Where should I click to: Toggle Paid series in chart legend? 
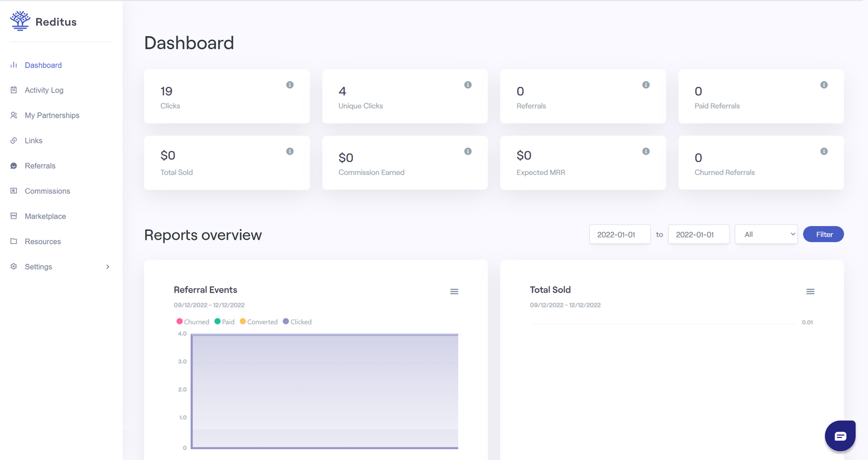coord(225,322)
